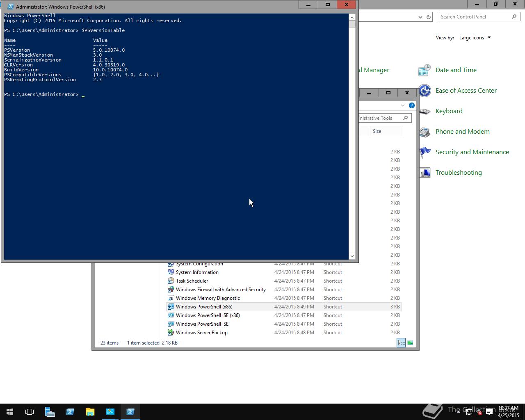The image size is (525, 420).
Task: Click the 3 KB size cell
Action: pos(395,307)
